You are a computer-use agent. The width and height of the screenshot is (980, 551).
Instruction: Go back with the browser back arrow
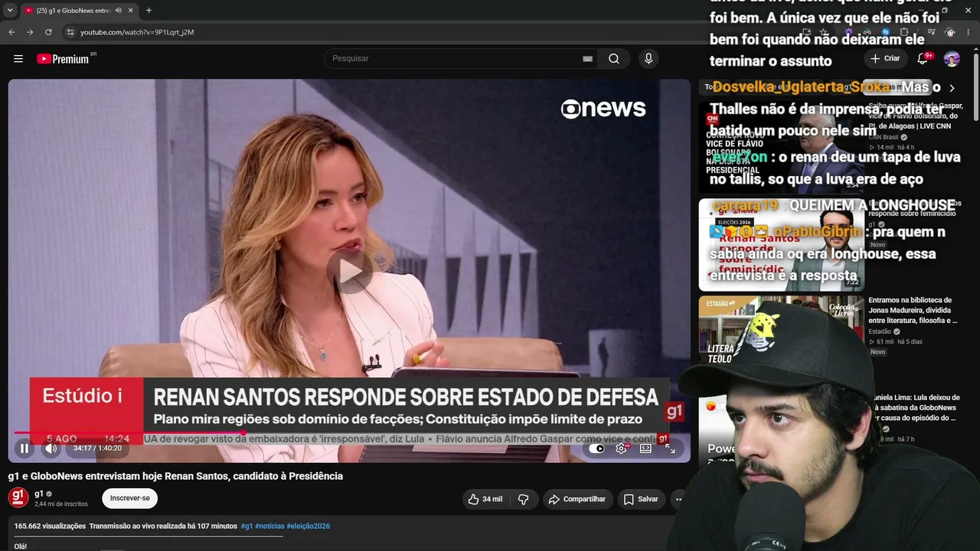11,32
